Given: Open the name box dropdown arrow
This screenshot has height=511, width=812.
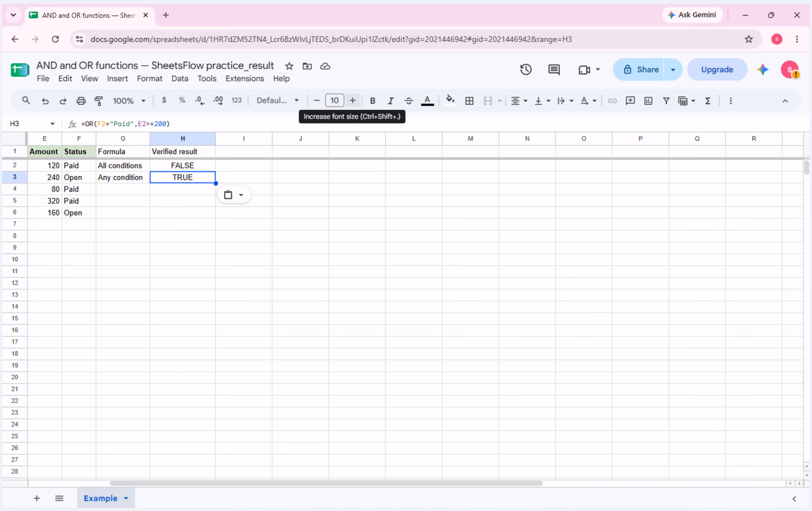Looking at the screenshot, I should [52, 124].
